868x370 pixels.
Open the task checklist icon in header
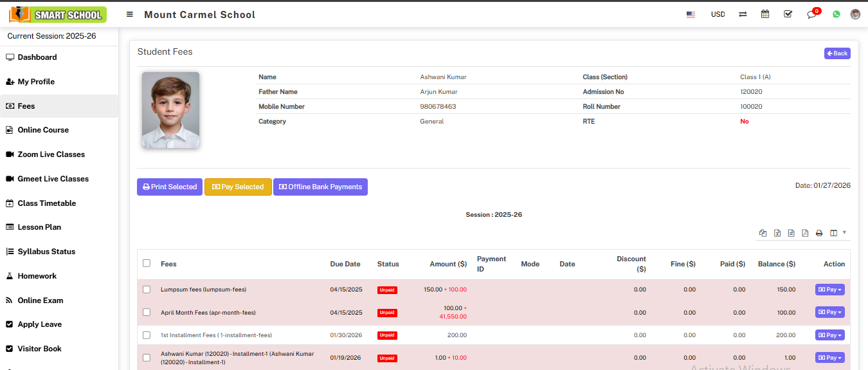tap(788, 14)
